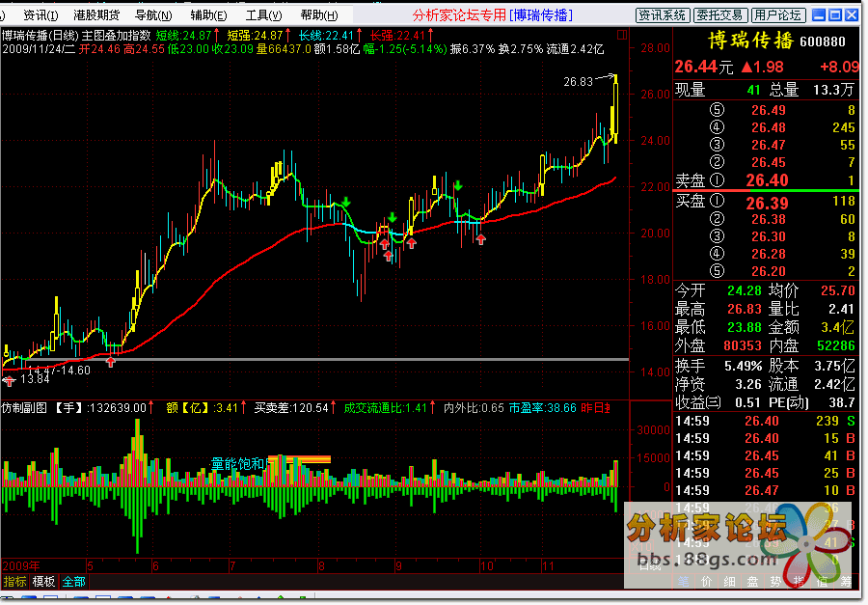Viewport: 868px width, 605px height.
Task: Click the red up arrow beside the 13.84 low
Action: click(x=9, y=380)
